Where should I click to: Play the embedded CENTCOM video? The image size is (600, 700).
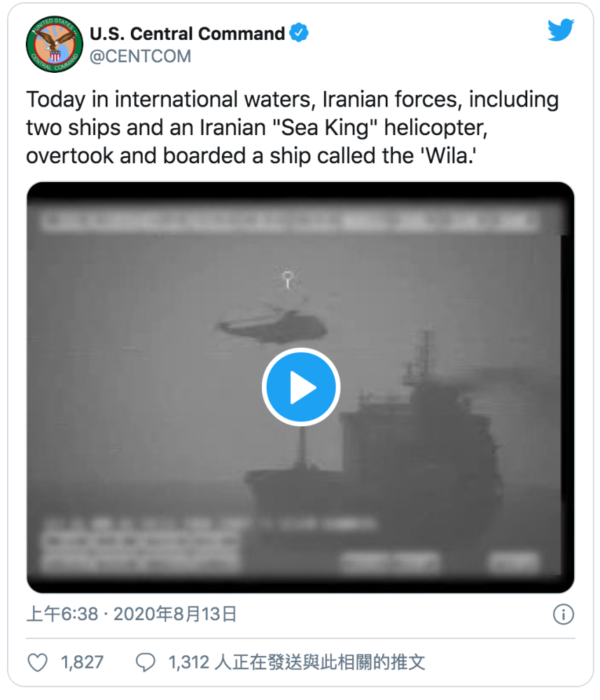point(301,386)
